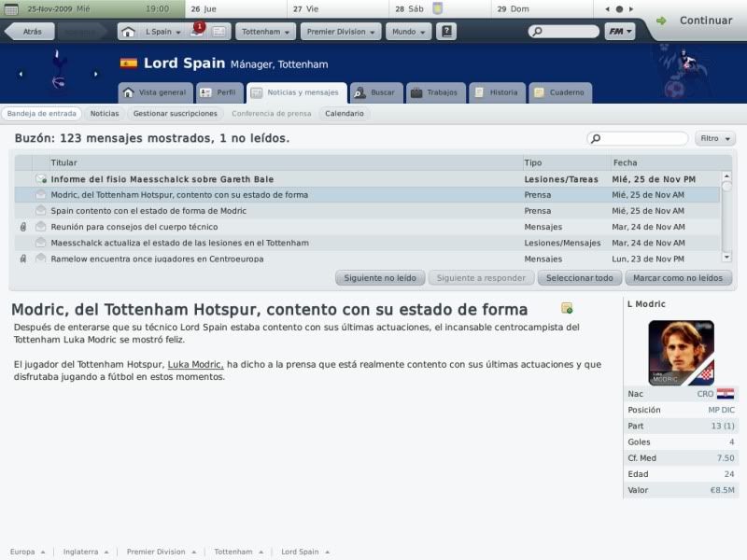Click the message list scrollbar up arrow
Image resolution: width=747 pixels, height=560 pixels.
tap(726, 176)
